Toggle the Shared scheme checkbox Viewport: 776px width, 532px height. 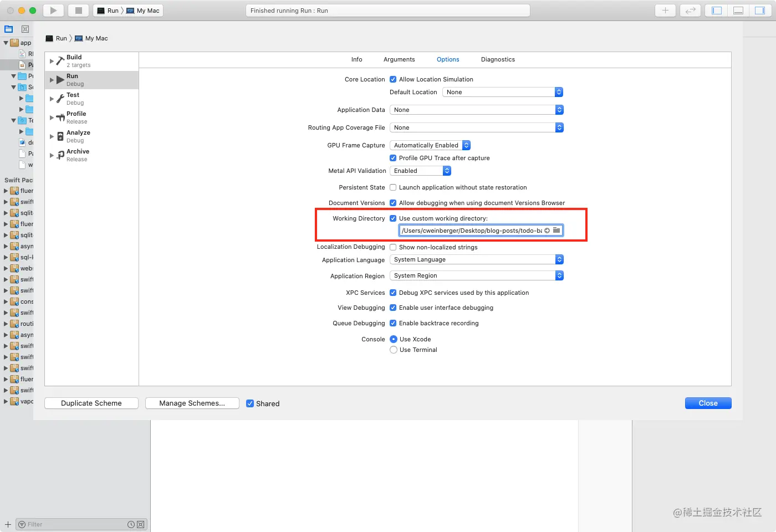250,403
